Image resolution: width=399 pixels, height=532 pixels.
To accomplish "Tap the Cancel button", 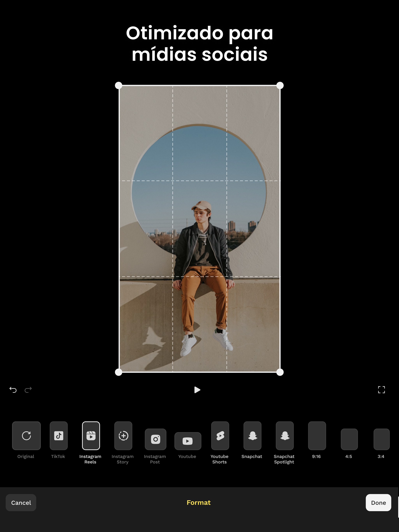I will 21,503.
